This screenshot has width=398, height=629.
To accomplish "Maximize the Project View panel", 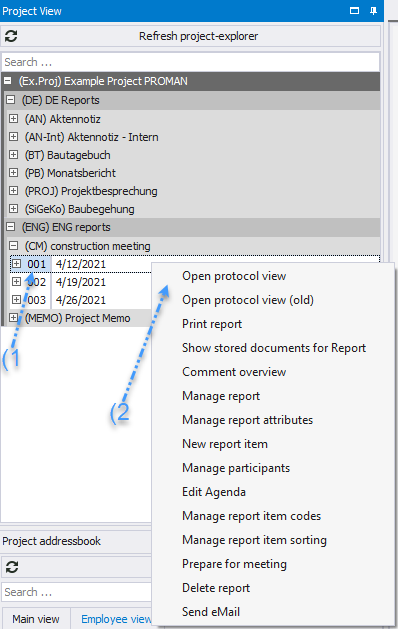I will click(355, 11).
